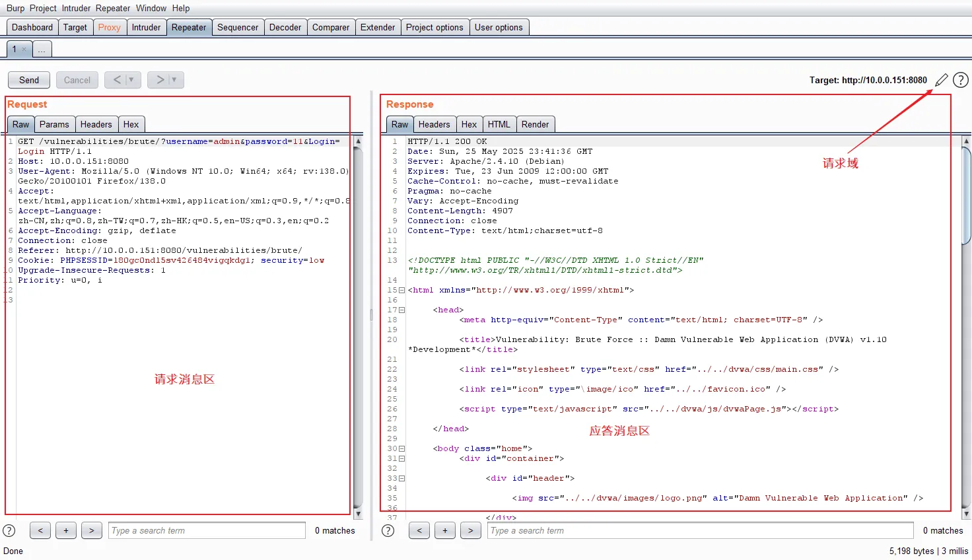Select the request Headers tab
Image resolution: width=972 pixels, height=560 pixels.
[x=96, y=124]
